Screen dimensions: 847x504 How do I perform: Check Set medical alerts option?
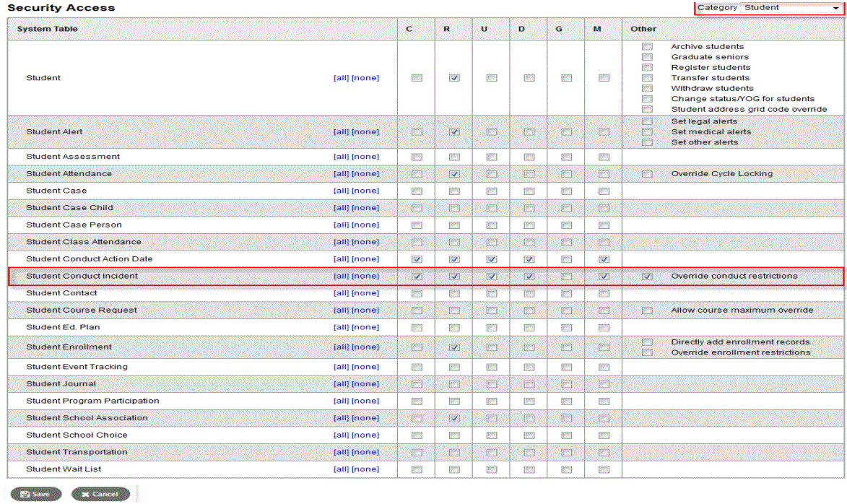pos(647,132)
